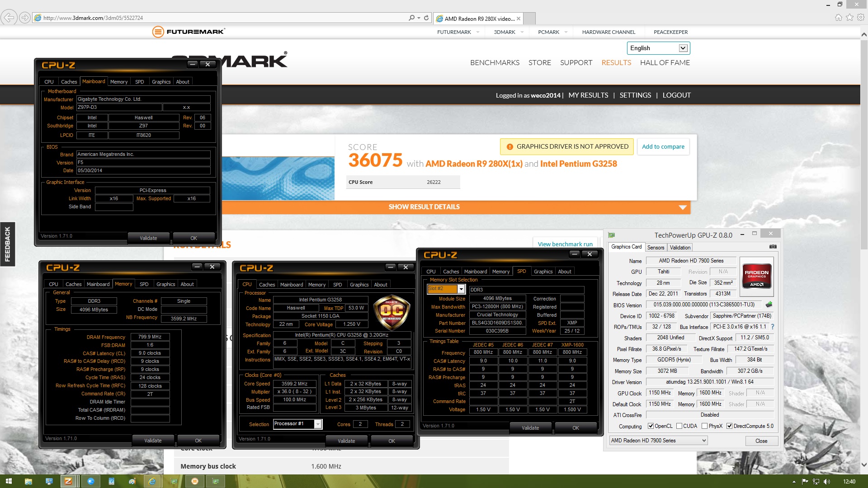Screen dimensions: 868x488
Task: Click the Futuremark logo in the header
Action: point(189,32)
